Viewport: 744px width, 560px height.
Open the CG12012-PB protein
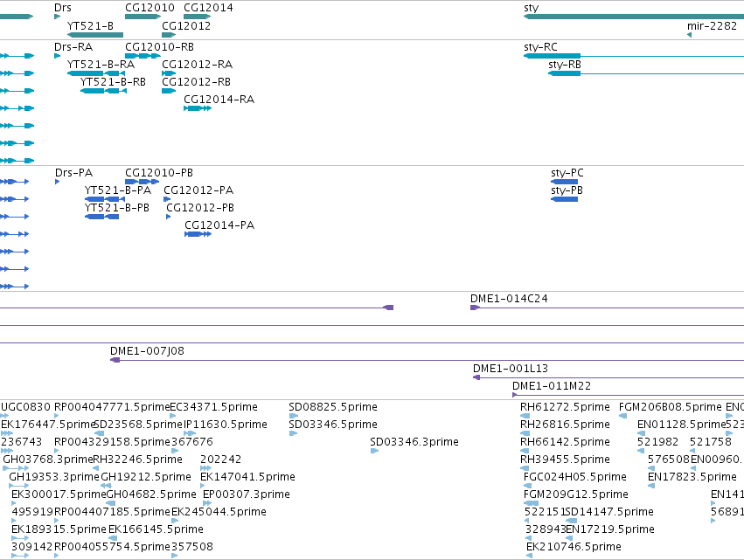(169, 217)
